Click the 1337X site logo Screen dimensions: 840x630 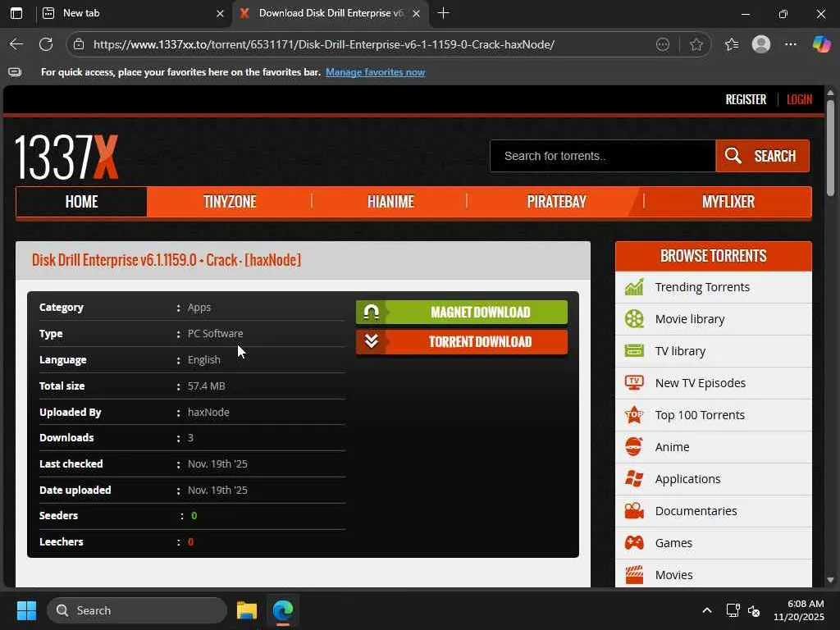(66, 157)
